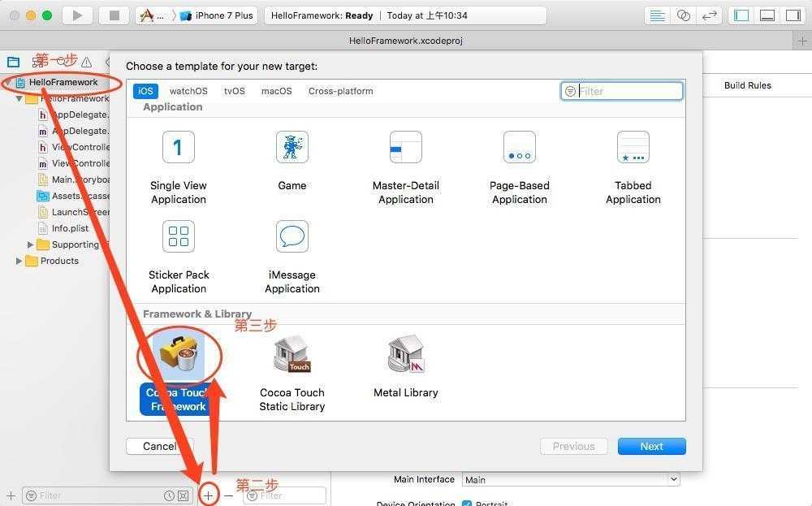Add a new target with plus button
Image resolution: width=812 pixels, height=506 pixels.
pyautogui.click(x=208, y=495)
